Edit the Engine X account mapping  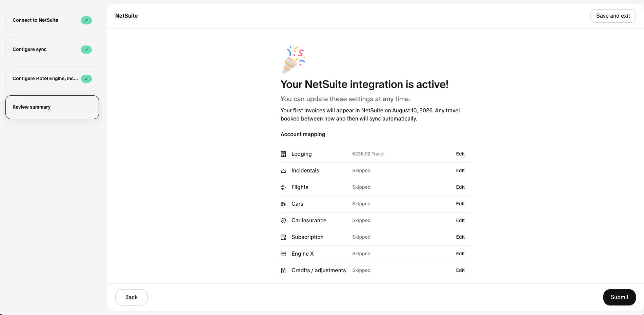[460, 254]
